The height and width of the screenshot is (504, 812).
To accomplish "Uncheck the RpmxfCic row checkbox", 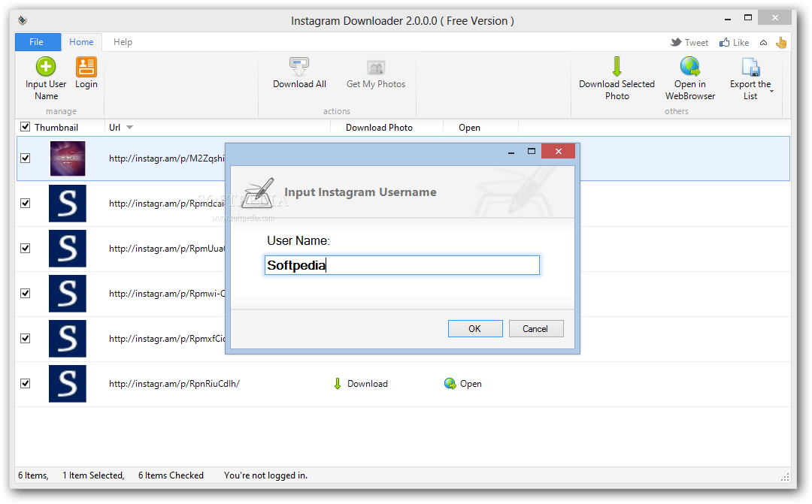I will (x=25, y=338).
